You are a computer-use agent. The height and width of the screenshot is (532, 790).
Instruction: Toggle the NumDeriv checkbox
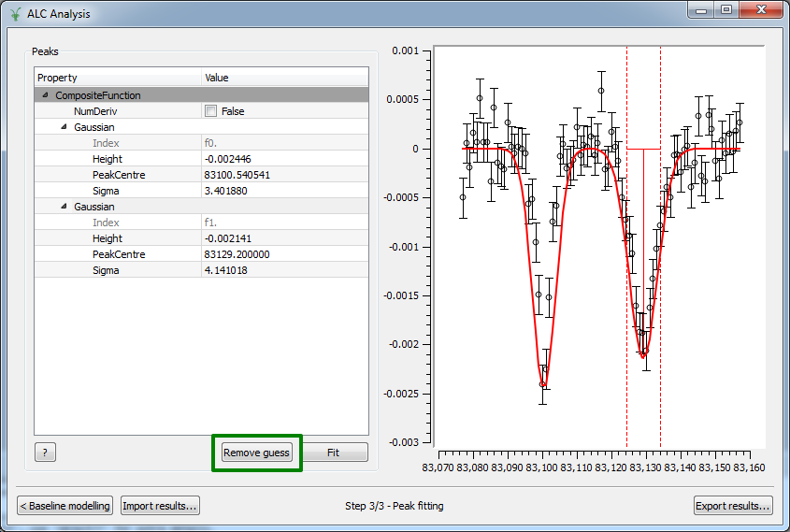(210, 111)
